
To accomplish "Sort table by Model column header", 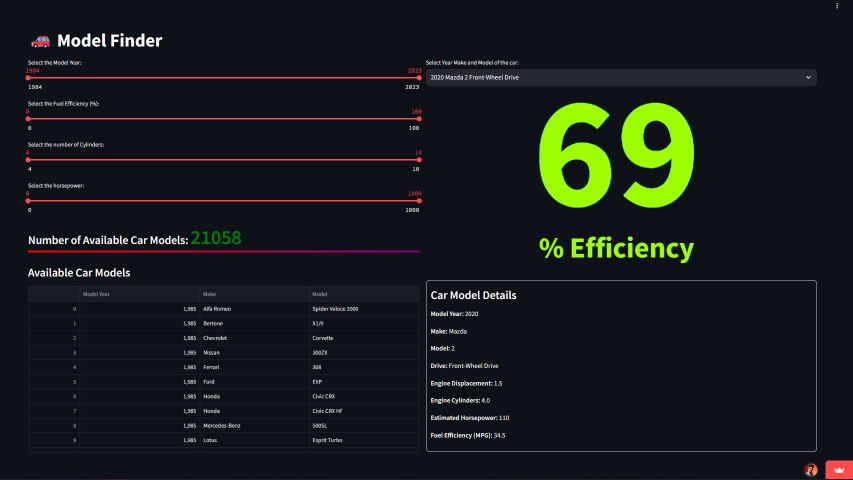I will click(x=363, y=294).
